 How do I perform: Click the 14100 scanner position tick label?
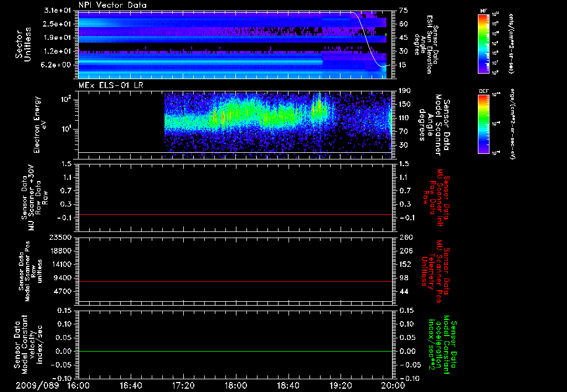point(60,264)
